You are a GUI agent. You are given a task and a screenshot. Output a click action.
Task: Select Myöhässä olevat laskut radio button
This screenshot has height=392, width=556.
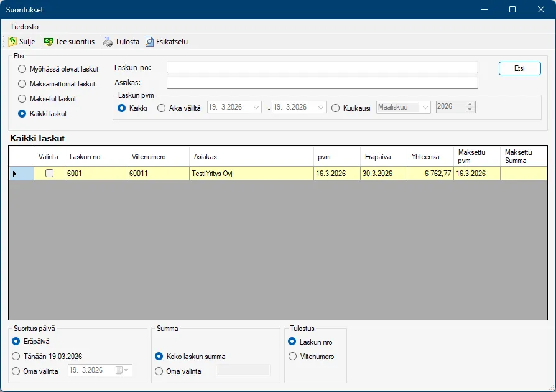point(22,69)
